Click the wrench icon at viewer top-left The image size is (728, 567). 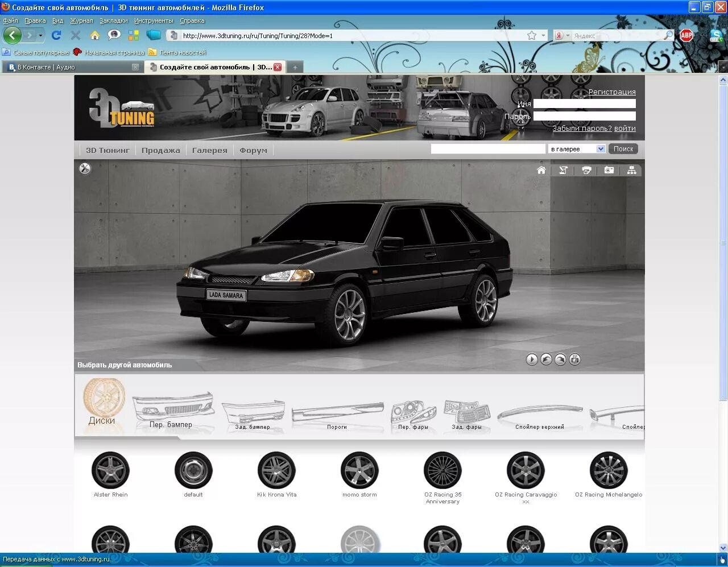pyautogui.click(x=85, y=168)
